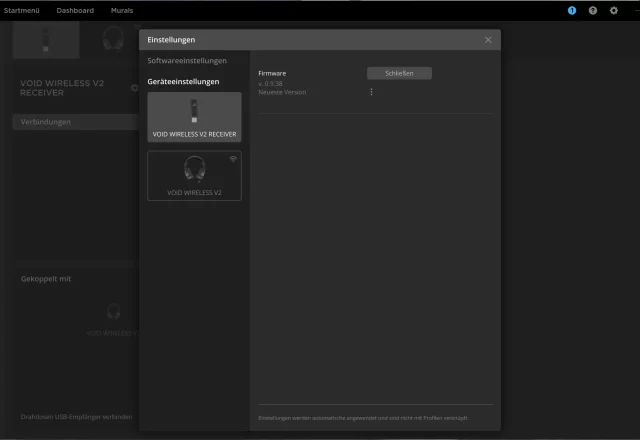This screenshot has width=640, height=440.
Task: Go to the Murals tab
Action: 122,10
